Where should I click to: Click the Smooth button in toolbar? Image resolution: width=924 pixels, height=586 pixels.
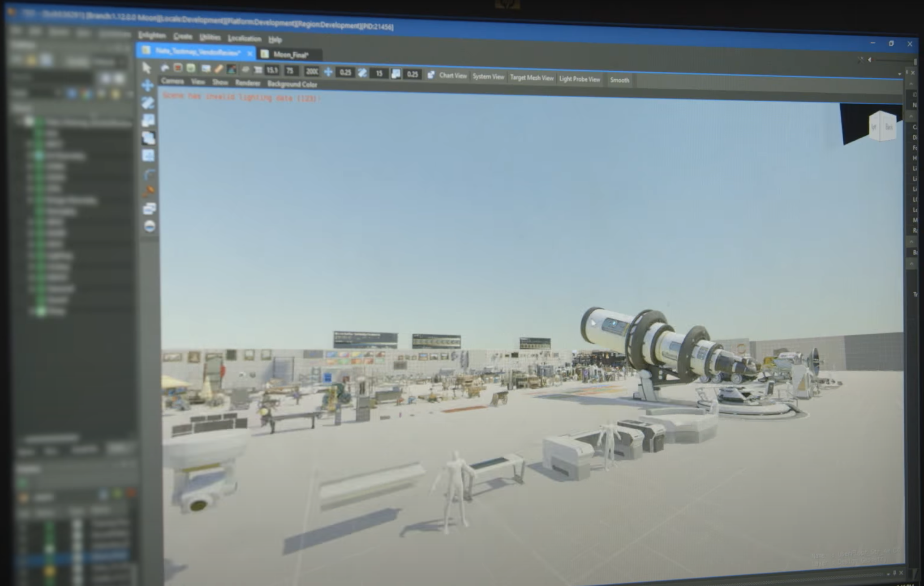619,80
